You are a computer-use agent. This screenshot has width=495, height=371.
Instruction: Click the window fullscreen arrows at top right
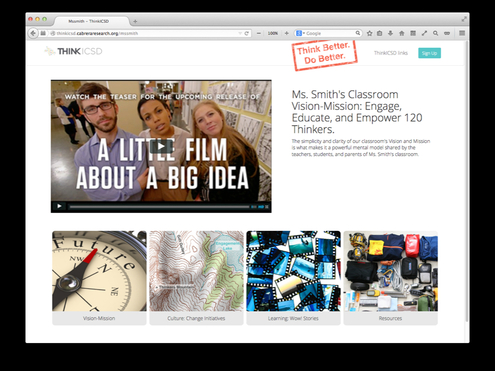pyautogui.click(x=464, y=19)
